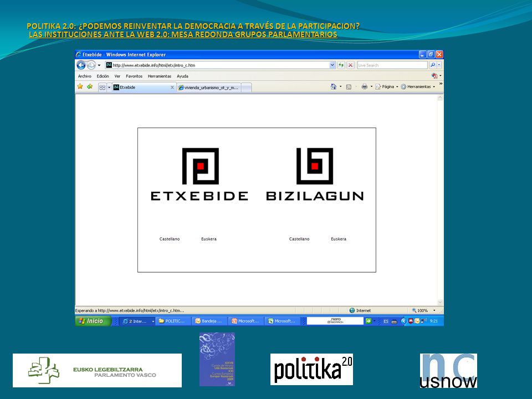
Task: Expand hidden tray icons arrow
Action: [x=403, y=321]
